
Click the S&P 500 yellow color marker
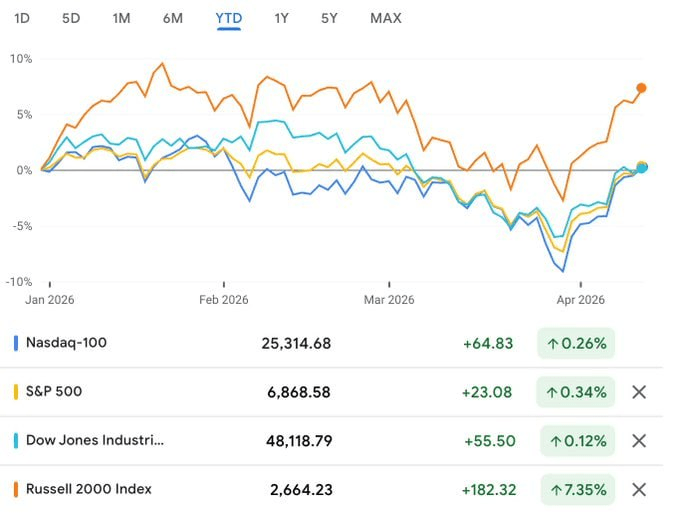pyautogui.click(x=17, y=392)
